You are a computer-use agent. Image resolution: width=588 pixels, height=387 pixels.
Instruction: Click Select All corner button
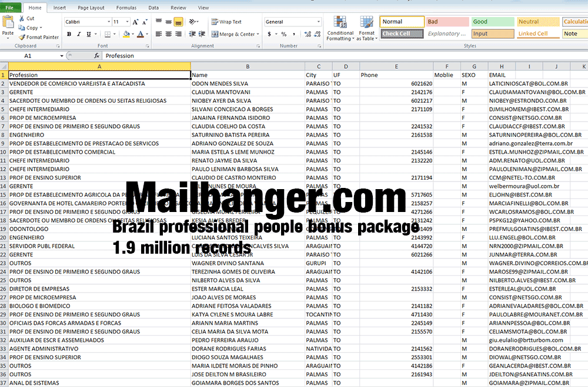(x=4, y=66)
